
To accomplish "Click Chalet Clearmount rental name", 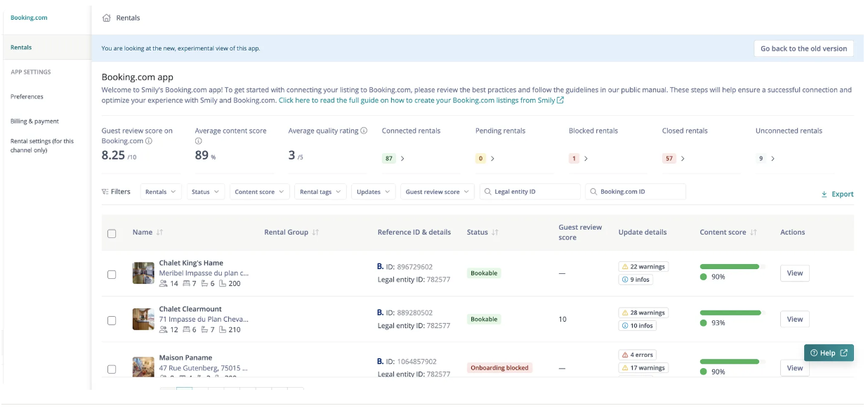I will (190, 309).
